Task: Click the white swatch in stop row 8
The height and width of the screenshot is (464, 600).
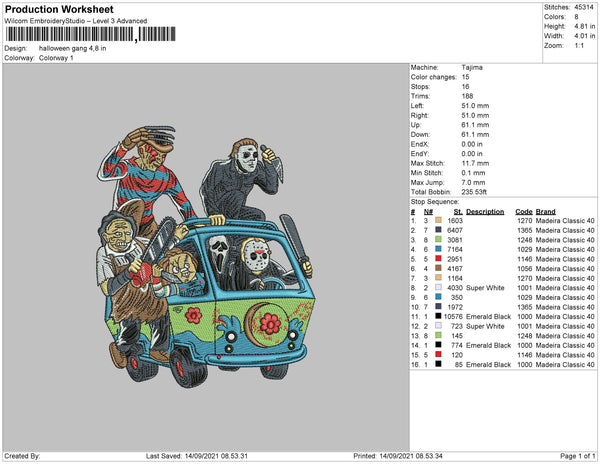Action: tap(438, 287)
